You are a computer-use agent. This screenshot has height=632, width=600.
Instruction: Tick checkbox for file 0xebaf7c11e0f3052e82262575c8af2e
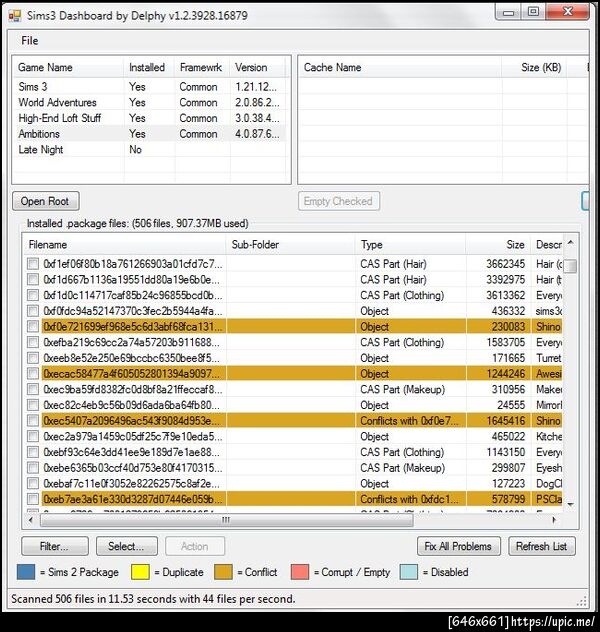pos(33,484)
